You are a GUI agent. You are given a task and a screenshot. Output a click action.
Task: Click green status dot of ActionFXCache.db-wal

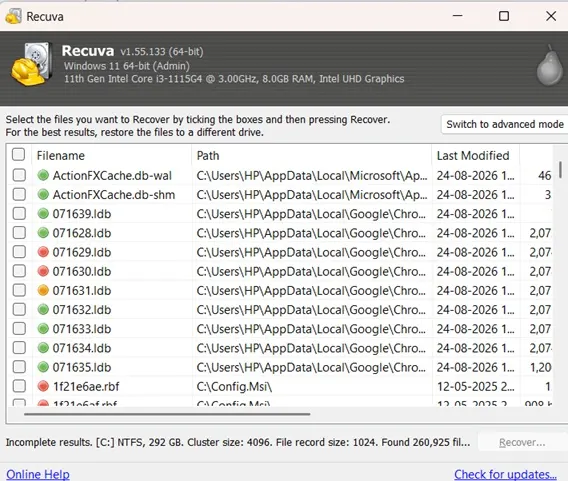click(43, 175)
